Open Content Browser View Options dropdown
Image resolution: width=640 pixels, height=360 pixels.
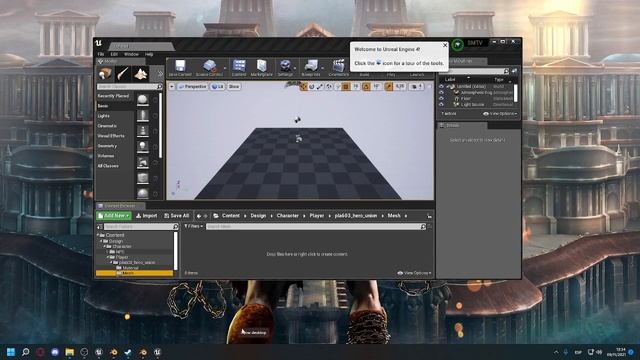414,273
